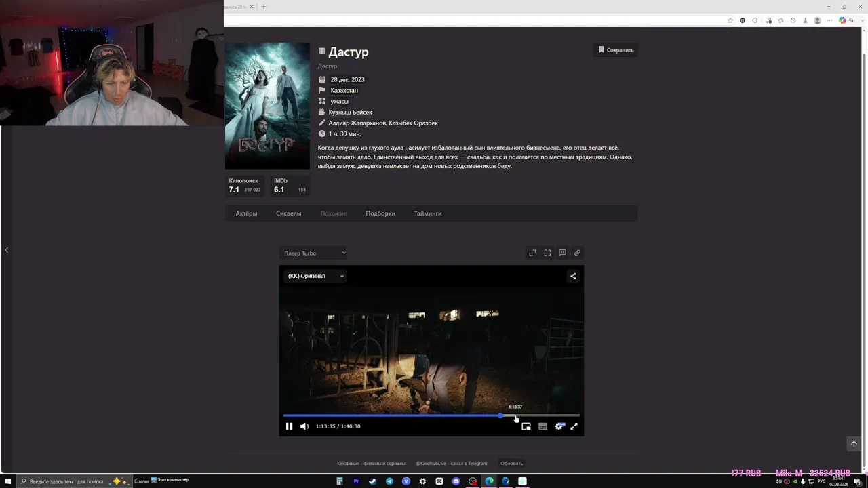Open the Сиквелы tab
Screen dimensions: 868x488
(289, 213)
